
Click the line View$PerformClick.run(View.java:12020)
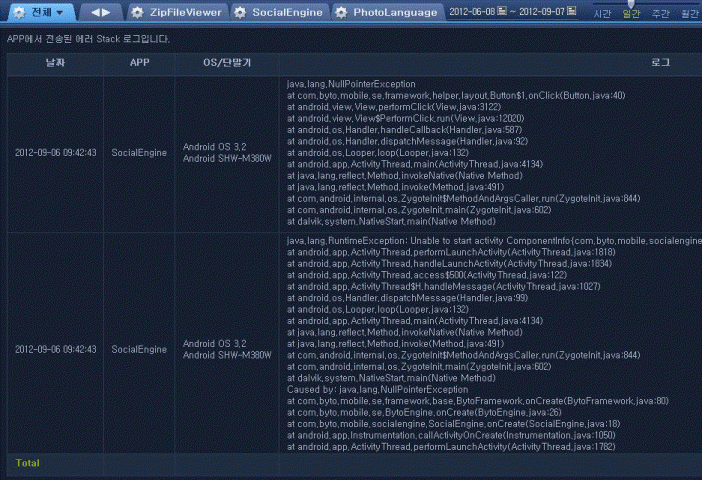406,118
